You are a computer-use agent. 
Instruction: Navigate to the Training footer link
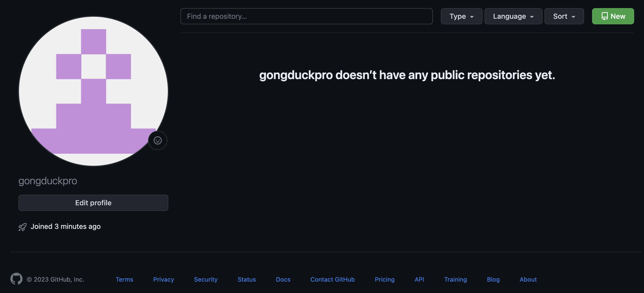click(x=455, y=279)
